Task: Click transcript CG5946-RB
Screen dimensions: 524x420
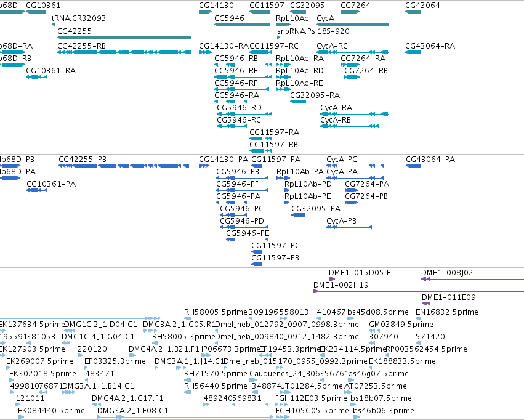Action: [x=236, y=59]
